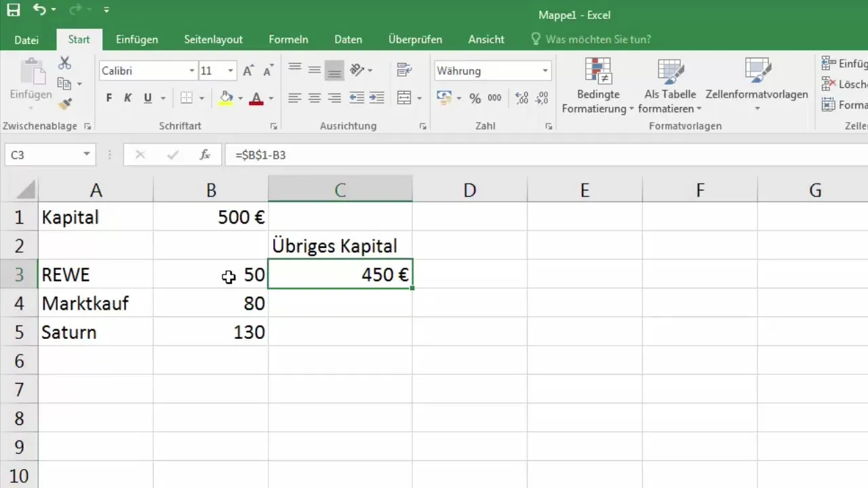Switch to the Ansicht tab
868x488 pixels.
[x=486, y=39]
